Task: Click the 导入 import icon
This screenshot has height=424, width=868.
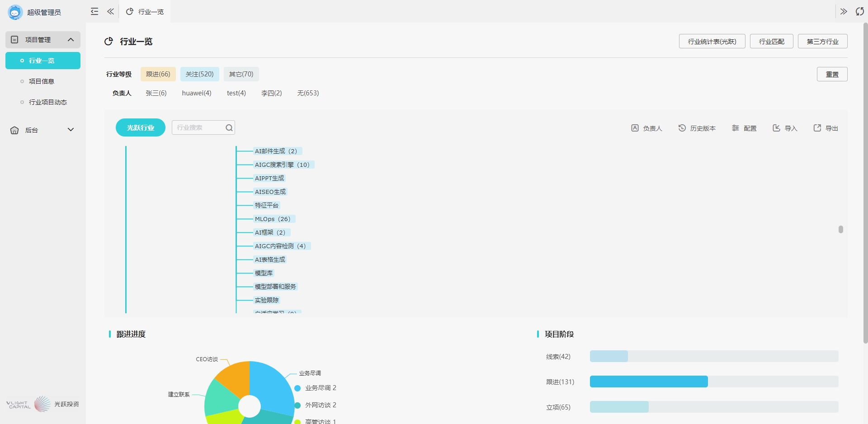Action: click(776, 128)
